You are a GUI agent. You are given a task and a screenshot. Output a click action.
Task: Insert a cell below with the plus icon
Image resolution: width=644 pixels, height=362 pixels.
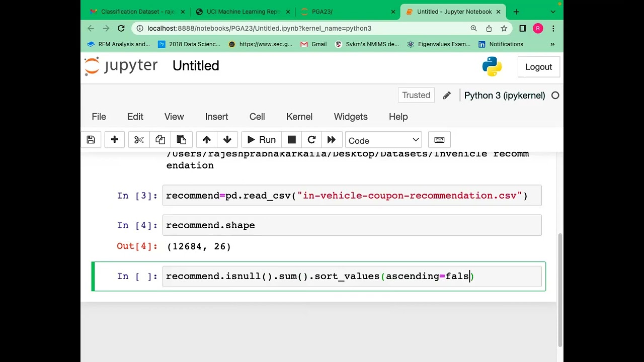click(x=115, y=140)
